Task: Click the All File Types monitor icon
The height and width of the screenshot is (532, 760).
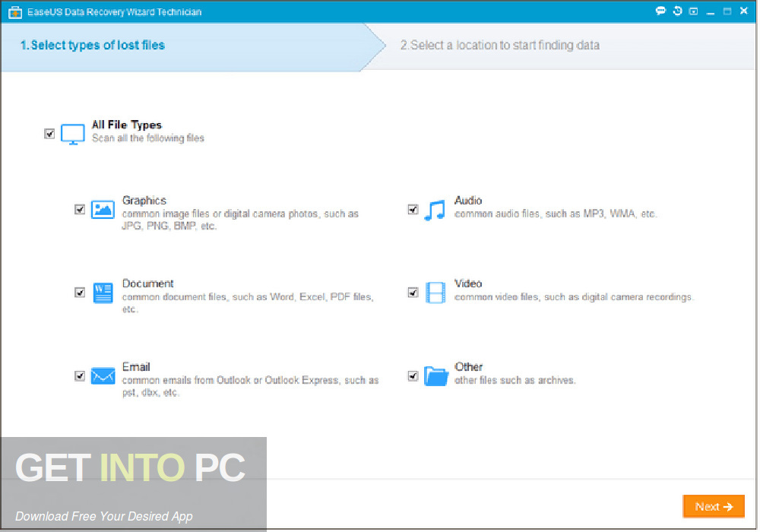Action: tap(73, 135)
